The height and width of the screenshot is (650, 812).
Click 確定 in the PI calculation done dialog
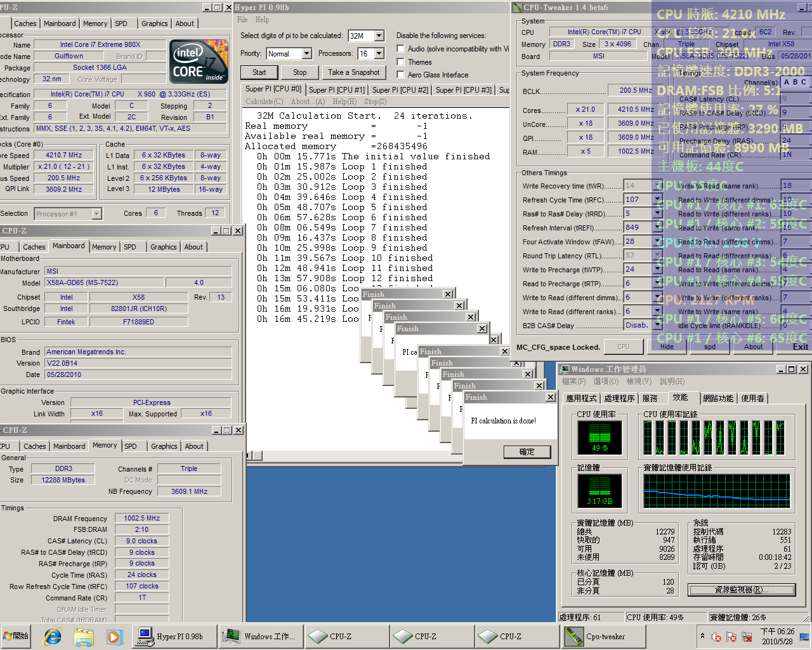[x=527, y=451]
